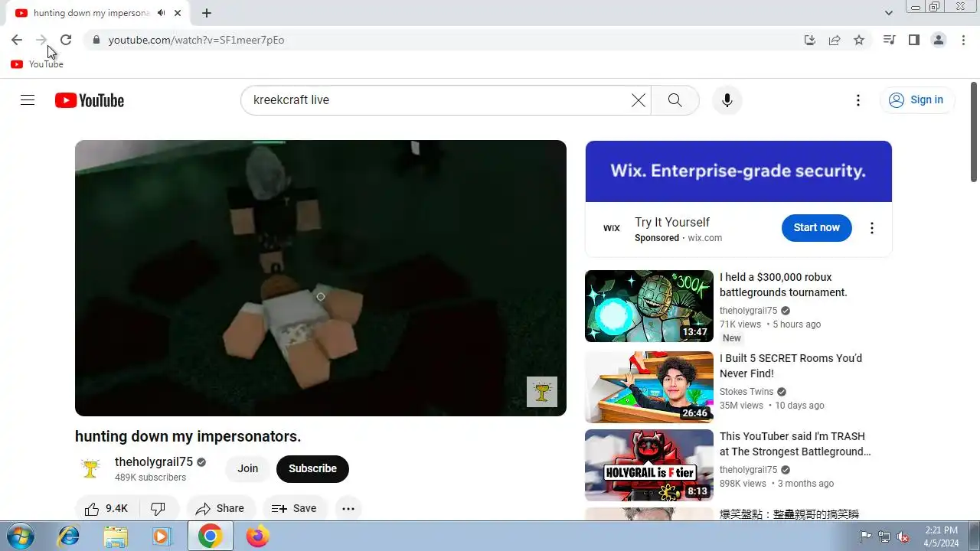The image size is (980, 551).
Task: Open Stokes Twins channel link
Action: (746, 392)
